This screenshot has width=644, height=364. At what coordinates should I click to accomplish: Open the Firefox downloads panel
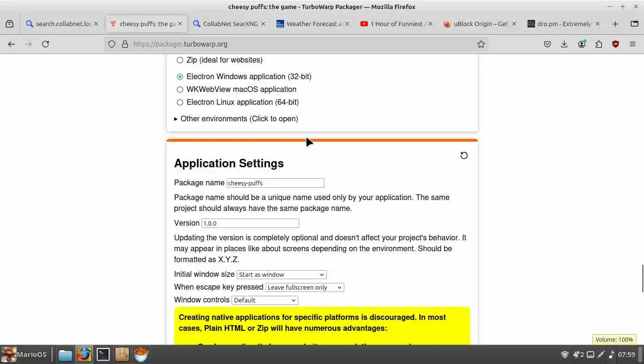pyautogui.click(x=564, y=44)
